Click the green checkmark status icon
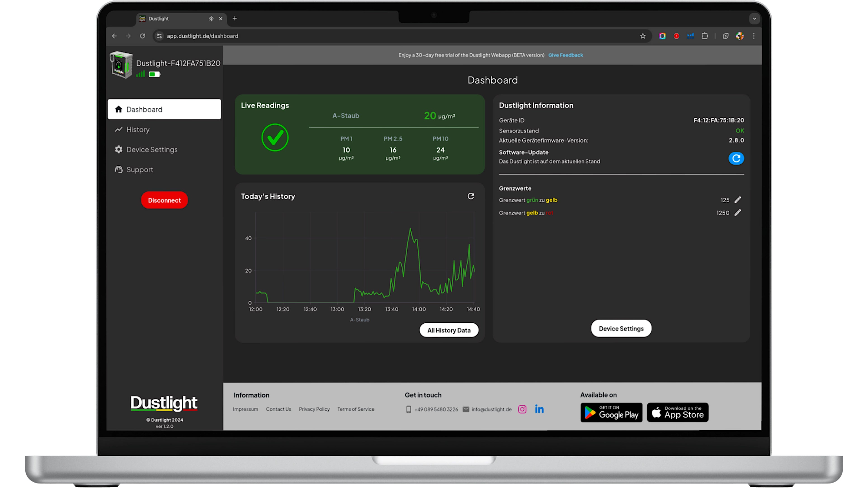The image size is (868, 488). (x=275, y=137)
